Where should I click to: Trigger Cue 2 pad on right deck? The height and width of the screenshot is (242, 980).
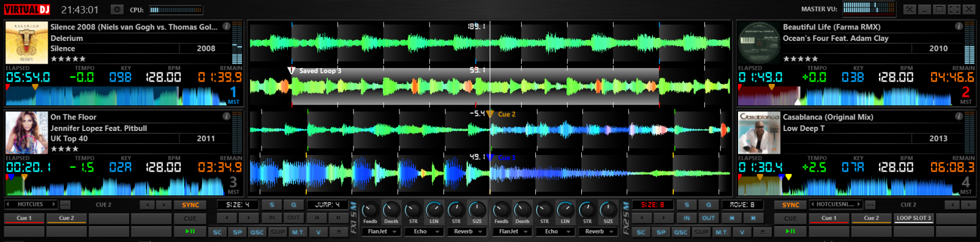coord(872,218)
